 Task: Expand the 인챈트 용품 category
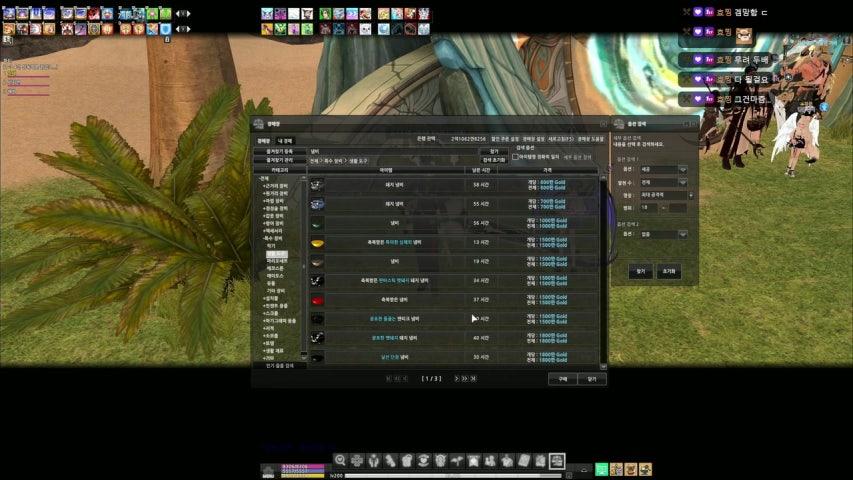pos(276,306)
